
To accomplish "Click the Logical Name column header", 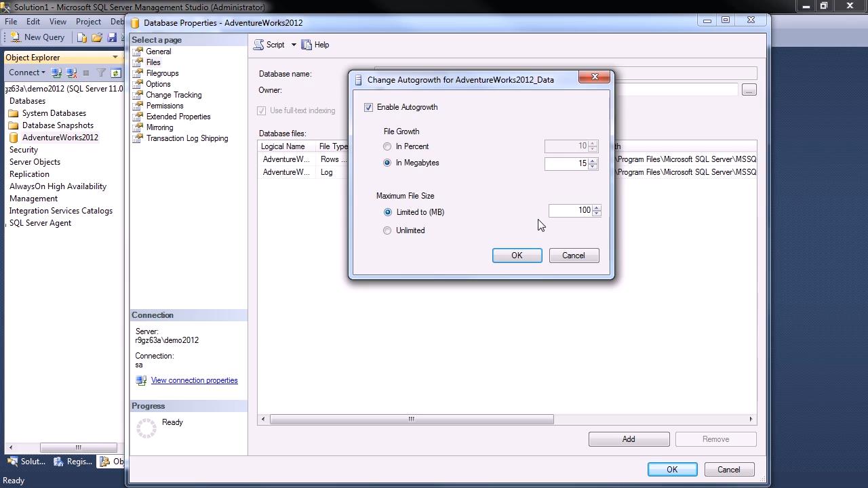I will [287, 146].
